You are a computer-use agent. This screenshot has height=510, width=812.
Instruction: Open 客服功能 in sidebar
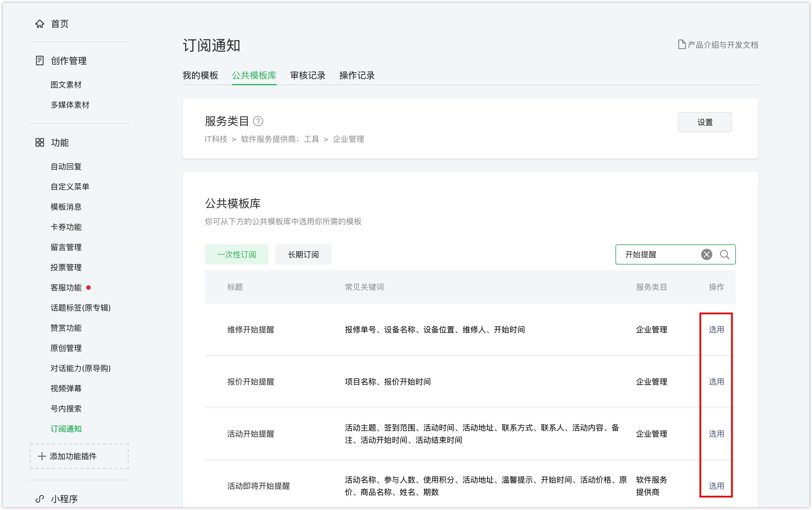tap(66, 288)
